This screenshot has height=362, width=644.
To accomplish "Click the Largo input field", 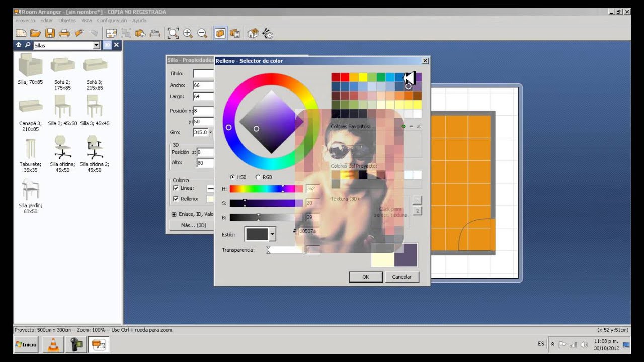I will [203, 96].
